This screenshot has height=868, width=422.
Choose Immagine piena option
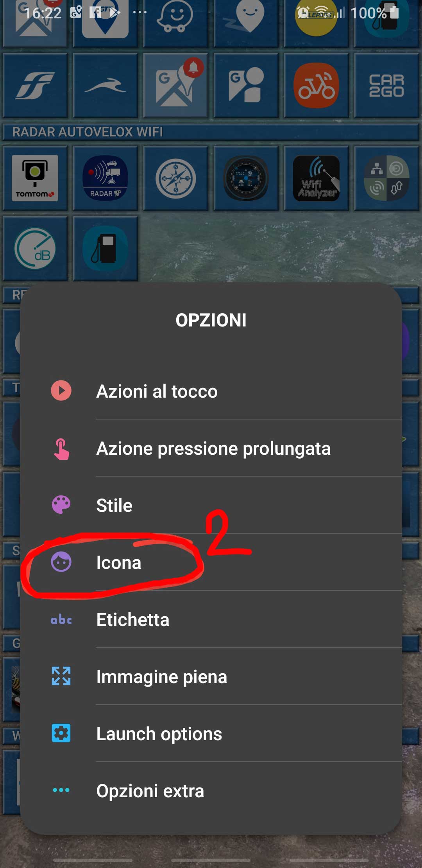[x=211, y=676]
